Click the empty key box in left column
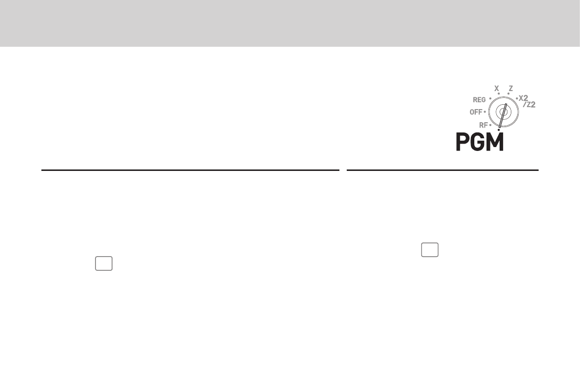The image size is (580, 392). tap(104, 263)
